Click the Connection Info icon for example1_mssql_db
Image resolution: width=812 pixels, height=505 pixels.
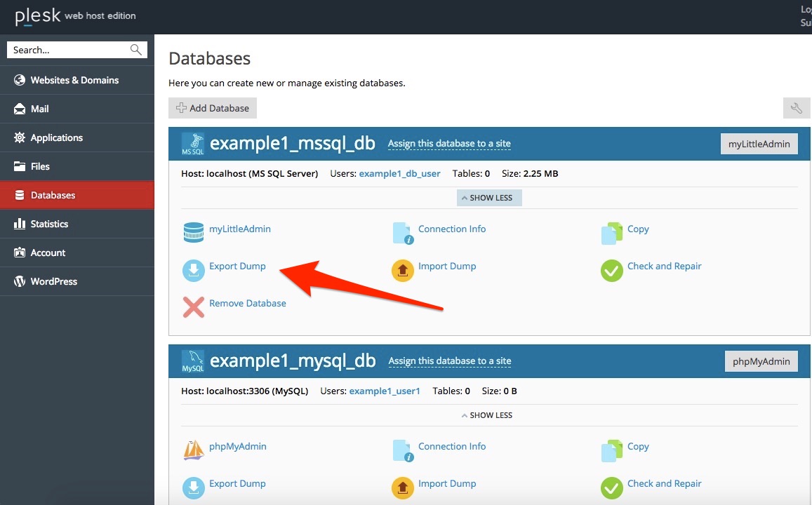tap(403, 233)
